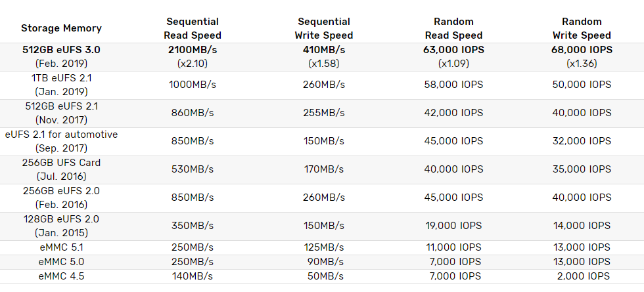644x292 pixels.
Task: Click the Storage Memory column header
Action: (x=61, y=28)
